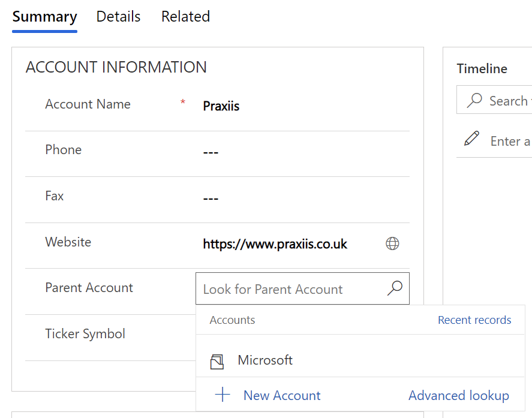Click the Timeline Enter a note field
Screen dimensions: 532x418
click(x=510, y=141)
